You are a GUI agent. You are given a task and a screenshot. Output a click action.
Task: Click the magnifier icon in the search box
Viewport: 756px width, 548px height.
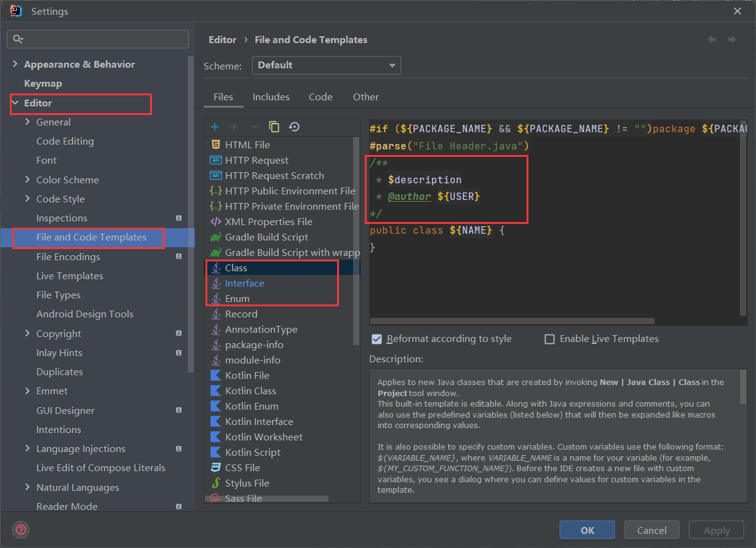point(18,39)
